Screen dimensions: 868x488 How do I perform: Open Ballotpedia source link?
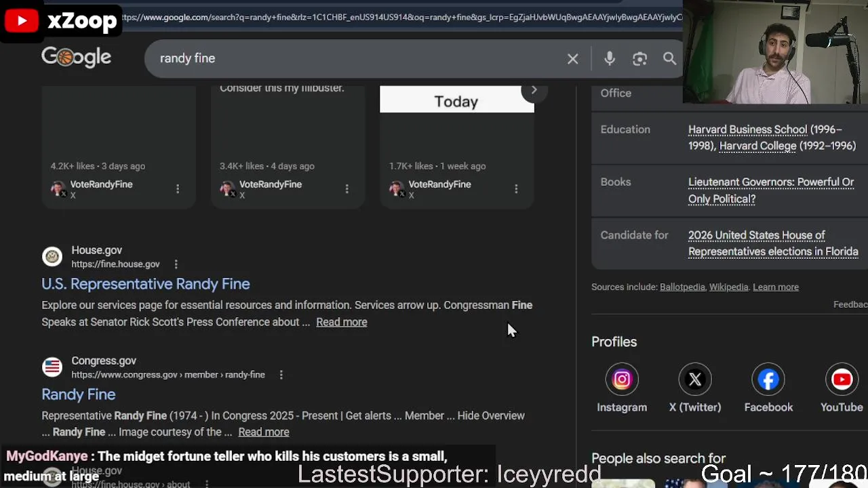tap(682, 287)
